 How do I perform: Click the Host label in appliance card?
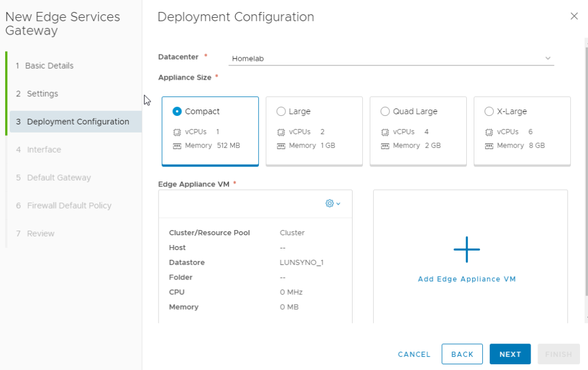(x=177, y=248)
